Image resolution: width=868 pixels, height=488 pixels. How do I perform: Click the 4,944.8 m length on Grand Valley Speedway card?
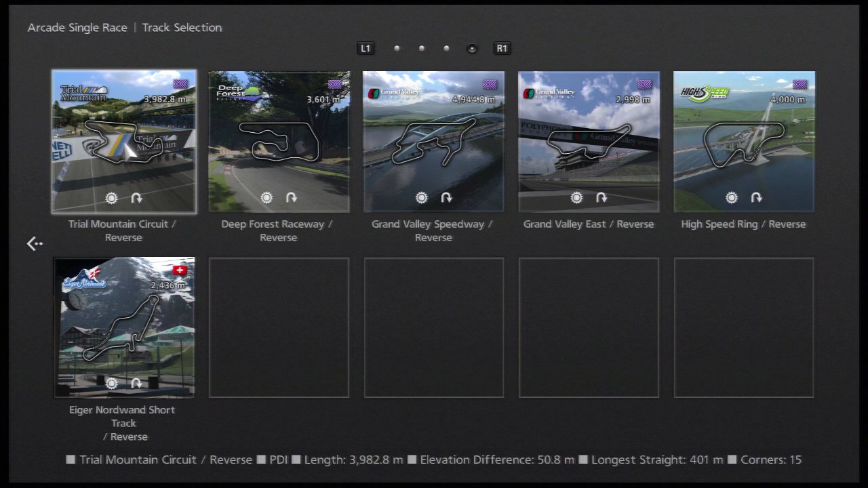coord(473,100)
